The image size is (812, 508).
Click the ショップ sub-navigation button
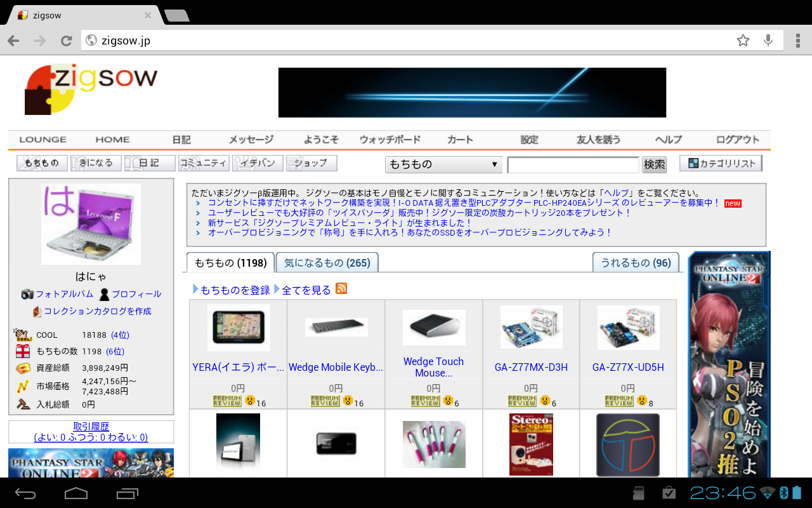point(311,163)
